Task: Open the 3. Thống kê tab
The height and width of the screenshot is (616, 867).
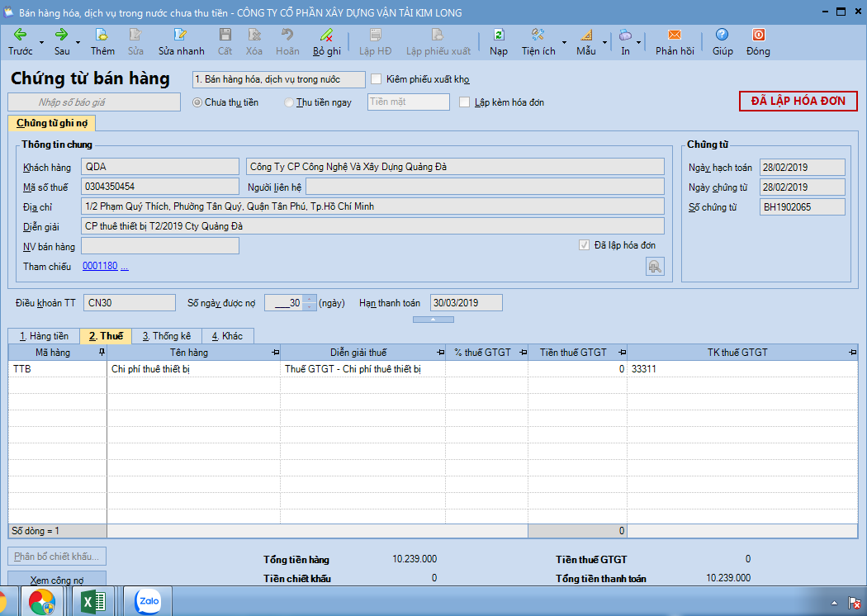Action: (167, 336)
